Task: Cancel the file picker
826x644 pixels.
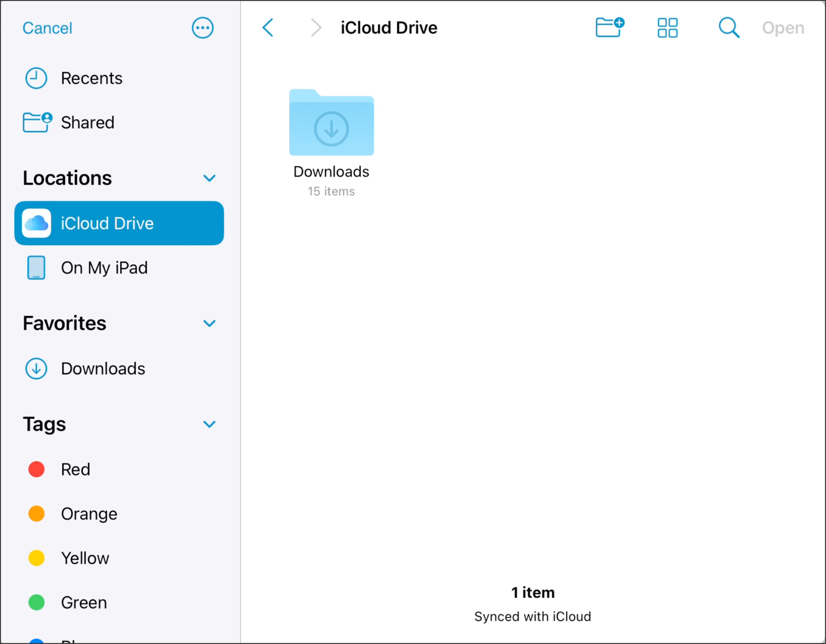Action: [47, 28]
